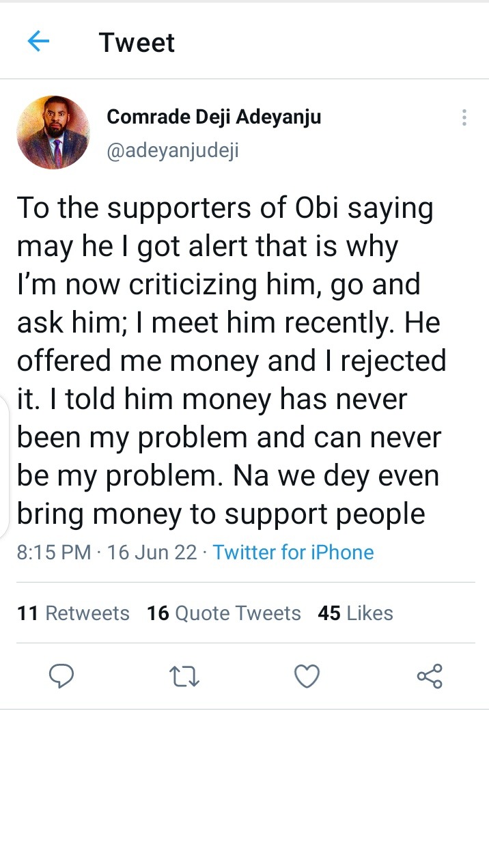Tap the side panel handle on the left edge

click(4, 464)
